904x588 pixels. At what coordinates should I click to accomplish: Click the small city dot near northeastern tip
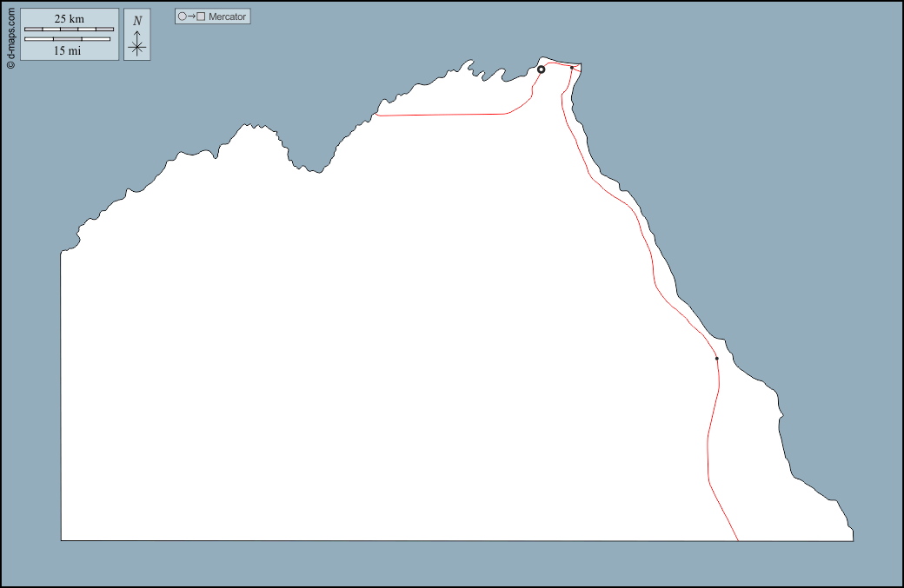click(x=571, y=67)
